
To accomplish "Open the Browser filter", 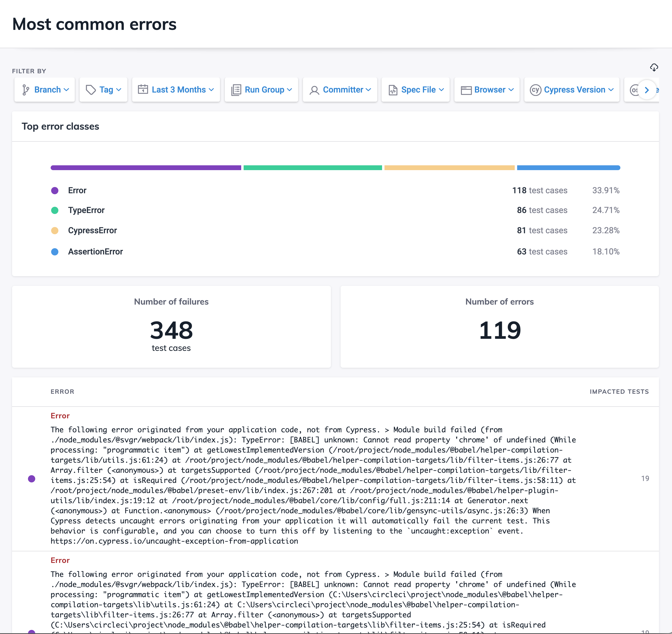I will coord(487,90).
